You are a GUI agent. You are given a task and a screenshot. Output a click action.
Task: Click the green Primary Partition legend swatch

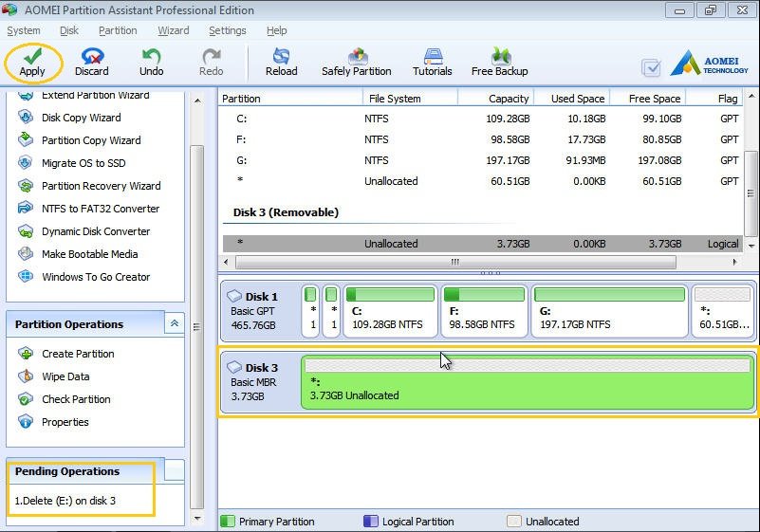[228, 522]
